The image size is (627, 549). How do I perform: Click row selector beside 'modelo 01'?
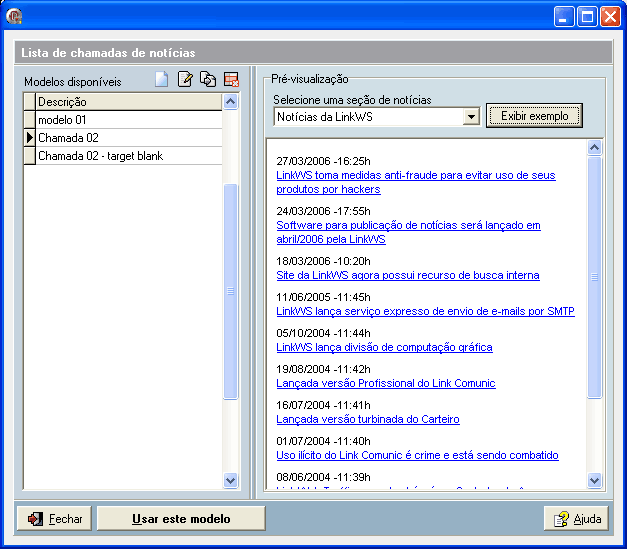pos(30,120)
